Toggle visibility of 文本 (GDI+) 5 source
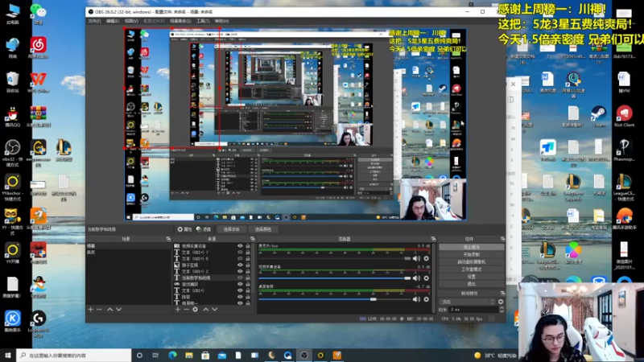Viewport: 644px width, 362px height. (x=240, y=258)
